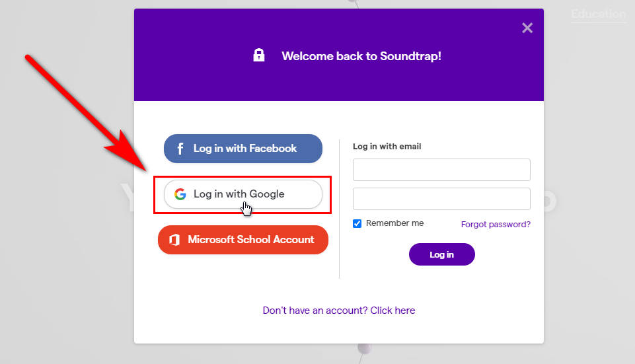The image size is (635, 364).
Task: Click the "Remember me" label text
Action: coord(394,223)
